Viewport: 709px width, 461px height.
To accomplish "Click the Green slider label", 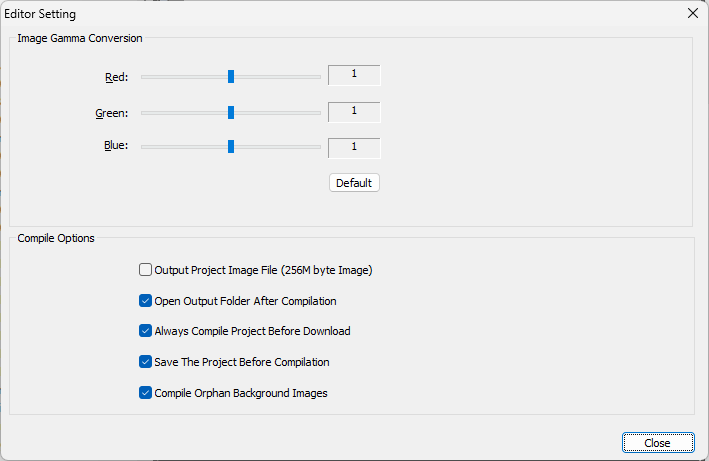I will (111, 113).
